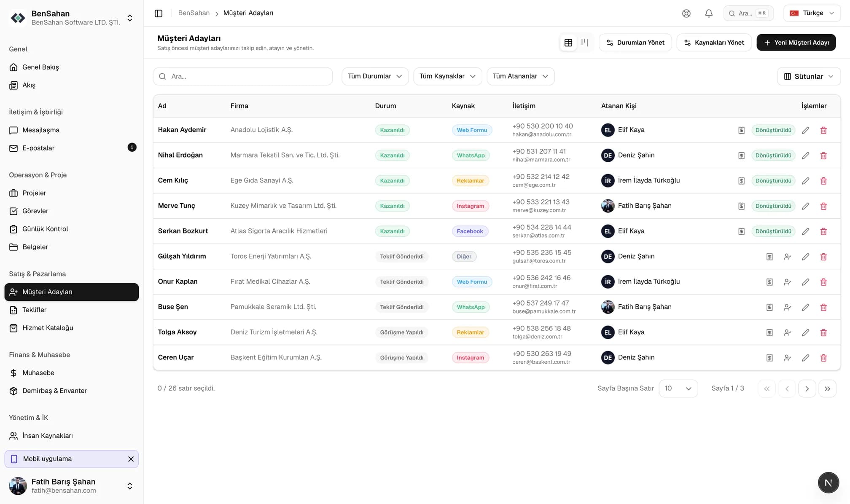
Task: Switch to kanban board view
Action: (x=584, y=43)
